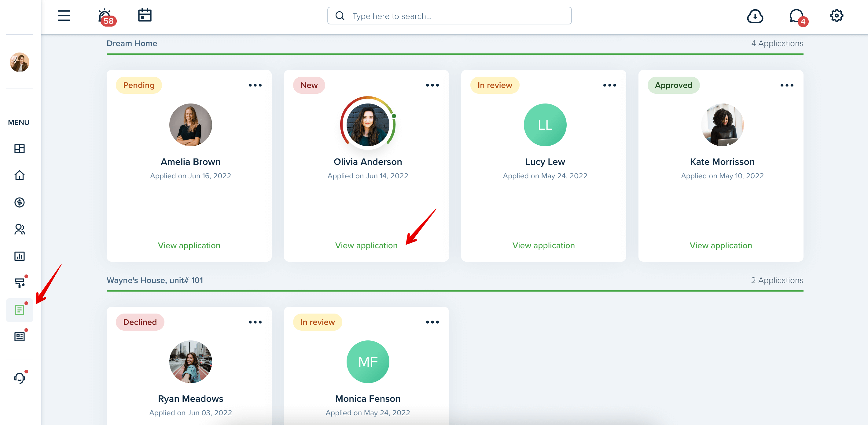Click the cloud download icon

coord(755,16)
